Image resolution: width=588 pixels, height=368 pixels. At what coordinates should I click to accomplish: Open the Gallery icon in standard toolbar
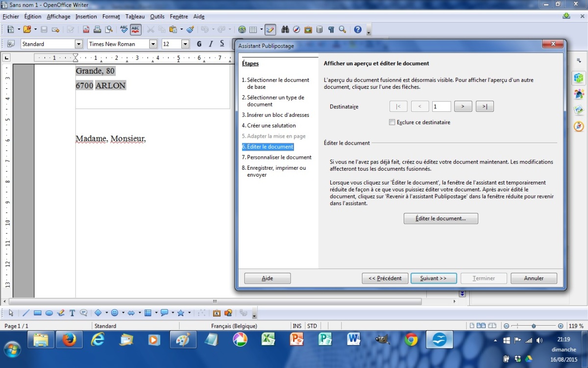point(308,29)
